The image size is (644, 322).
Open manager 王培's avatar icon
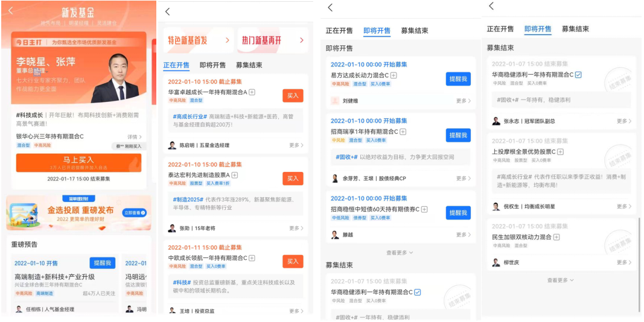pyautogui.click(x=172, y=311)
